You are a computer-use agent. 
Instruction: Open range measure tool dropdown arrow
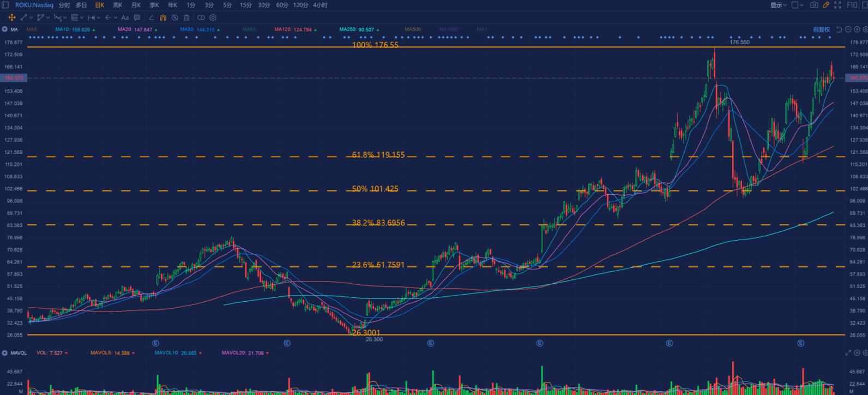tap(99, 17)
